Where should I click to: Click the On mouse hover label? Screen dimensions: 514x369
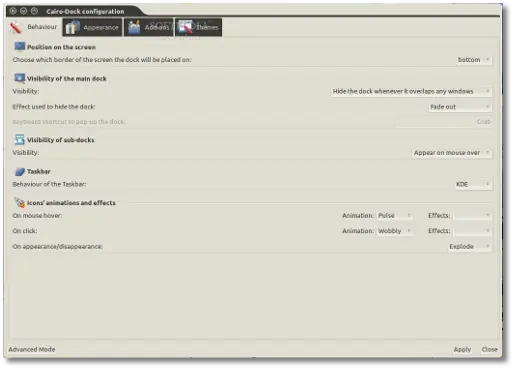pos(37,216)
